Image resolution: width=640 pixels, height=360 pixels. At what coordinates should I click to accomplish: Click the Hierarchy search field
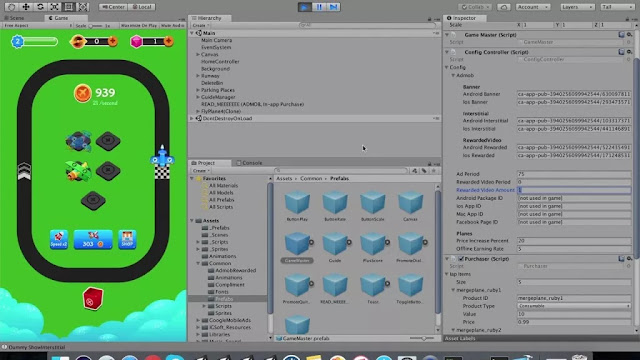(367, 25)
